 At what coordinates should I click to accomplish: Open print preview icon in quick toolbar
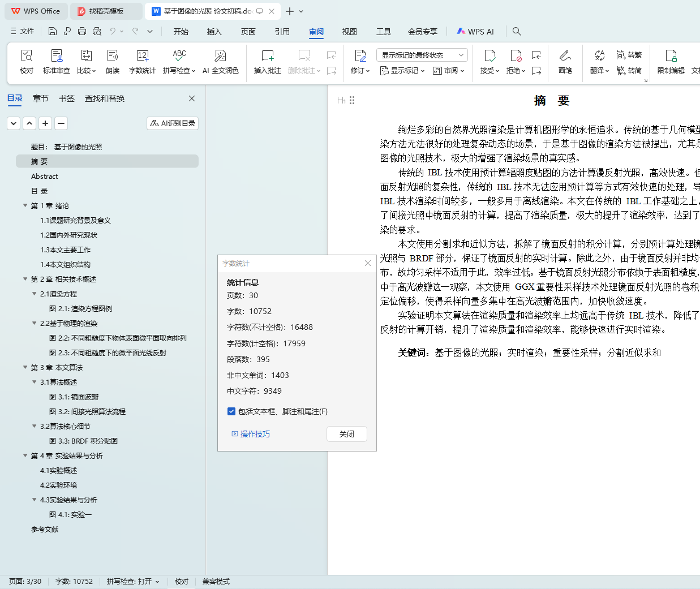97,31
